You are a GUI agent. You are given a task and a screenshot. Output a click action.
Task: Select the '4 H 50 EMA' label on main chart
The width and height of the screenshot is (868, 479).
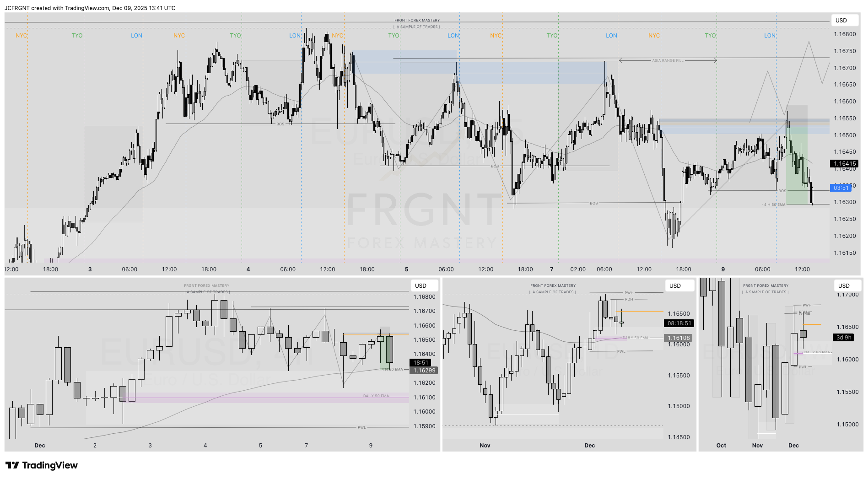774,205
